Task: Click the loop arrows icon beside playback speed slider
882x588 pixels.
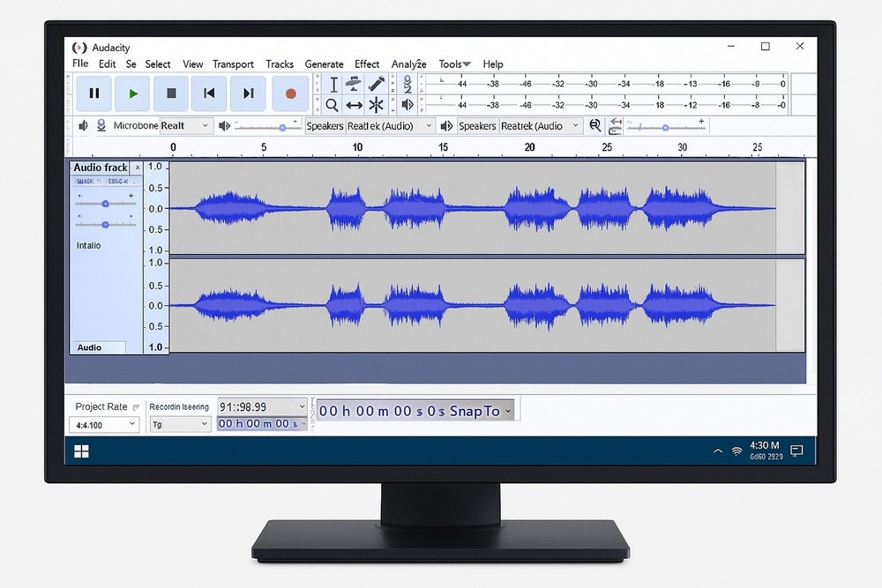Action: 615,126
